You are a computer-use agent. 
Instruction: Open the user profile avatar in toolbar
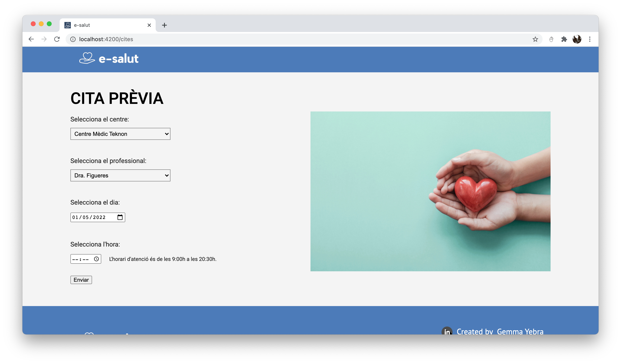[x=577, y=39]
